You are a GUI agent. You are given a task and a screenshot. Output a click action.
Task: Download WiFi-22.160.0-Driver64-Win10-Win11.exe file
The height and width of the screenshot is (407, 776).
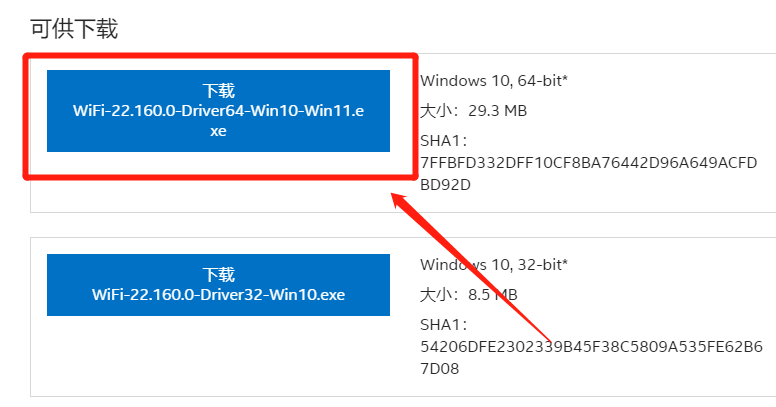[218, 110]
